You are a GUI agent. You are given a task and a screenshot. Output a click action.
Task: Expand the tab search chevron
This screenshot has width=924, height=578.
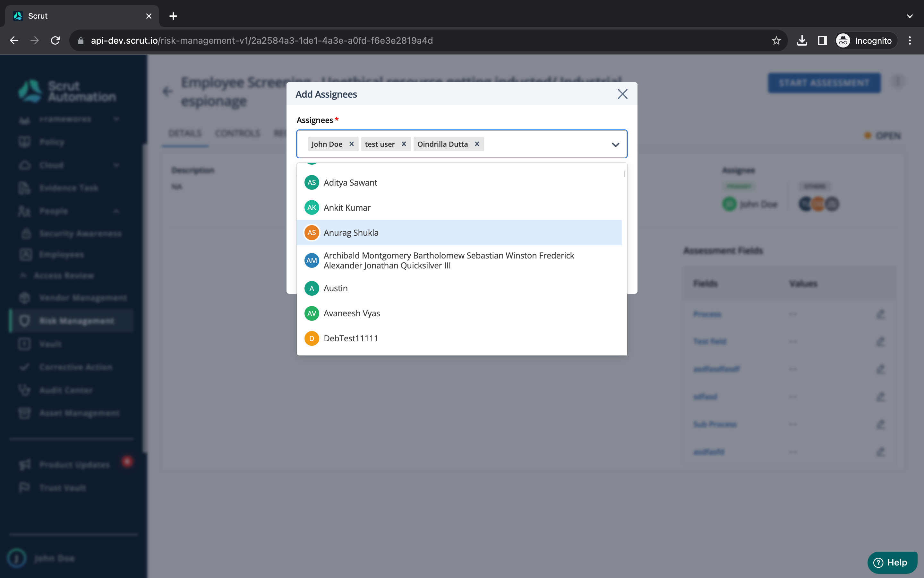pyautogui.click(x=910, y=16)
